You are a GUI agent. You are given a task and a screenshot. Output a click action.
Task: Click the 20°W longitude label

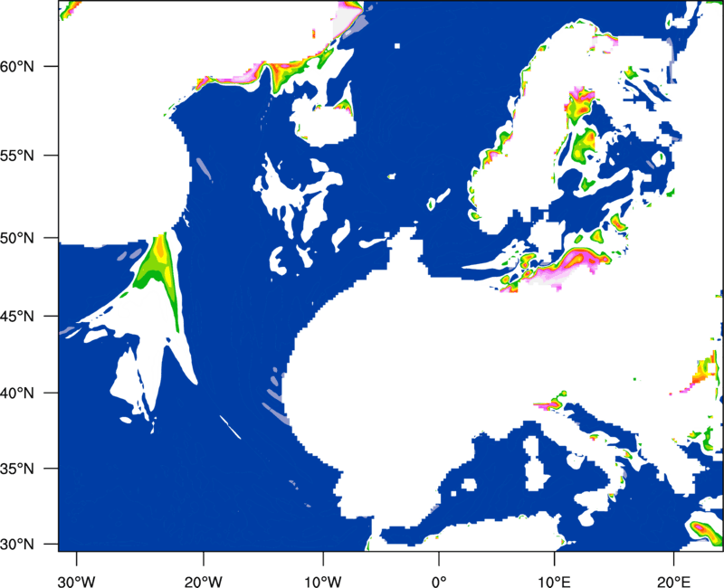click(203, 582)
